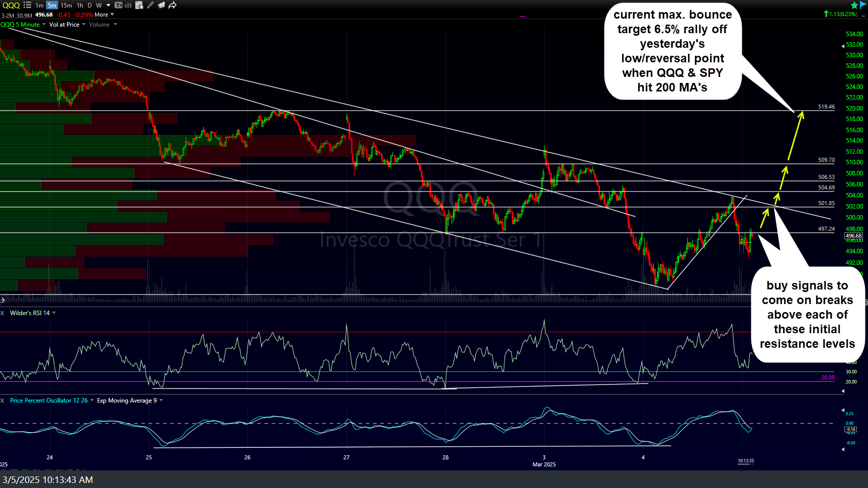Close the Wilder's RSI indicator panel
The image size is (868, 488).
click(x=3, y=313)
